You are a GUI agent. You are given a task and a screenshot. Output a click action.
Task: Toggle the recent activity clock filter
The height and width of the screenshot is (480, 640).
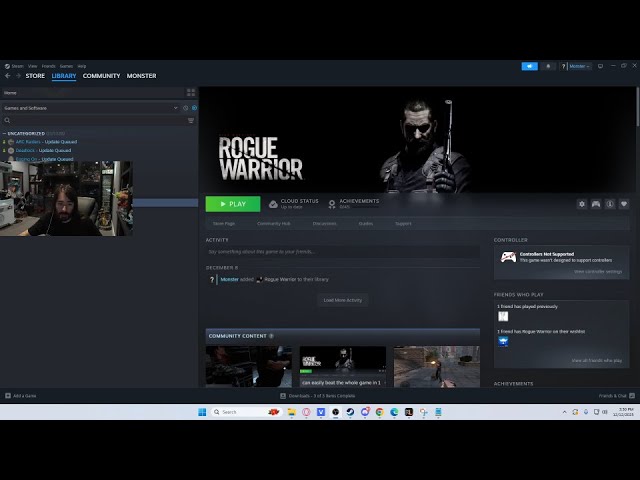click(186, 108)
